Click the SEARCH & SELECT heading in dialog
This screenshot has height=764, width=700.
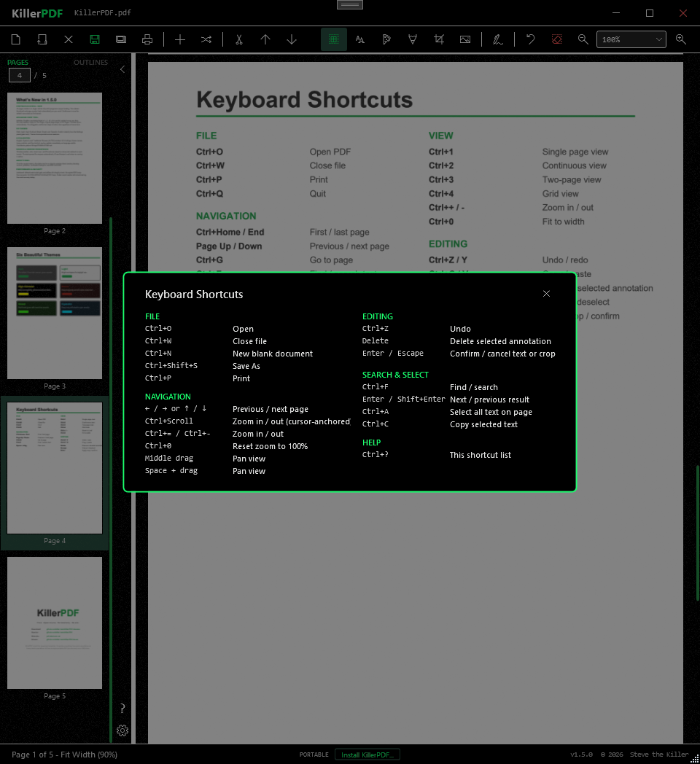click(395, 375)
